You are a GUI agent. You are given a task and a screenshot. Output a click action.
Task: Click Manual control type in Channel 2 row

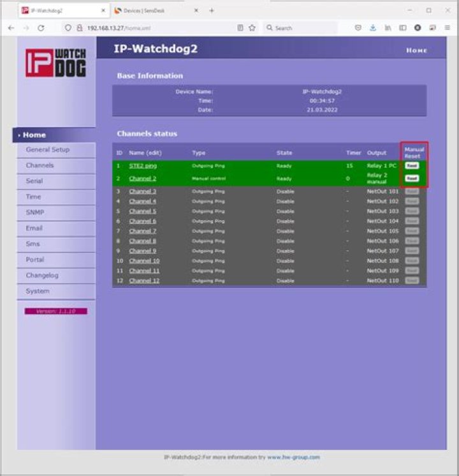208,179
